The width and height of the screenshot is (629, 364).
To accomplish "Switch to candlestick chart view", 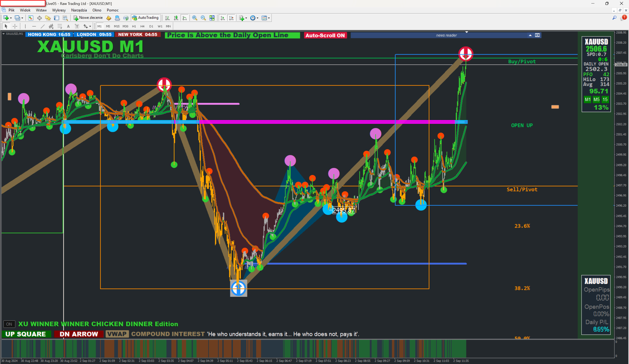I will tap(176, 18).
